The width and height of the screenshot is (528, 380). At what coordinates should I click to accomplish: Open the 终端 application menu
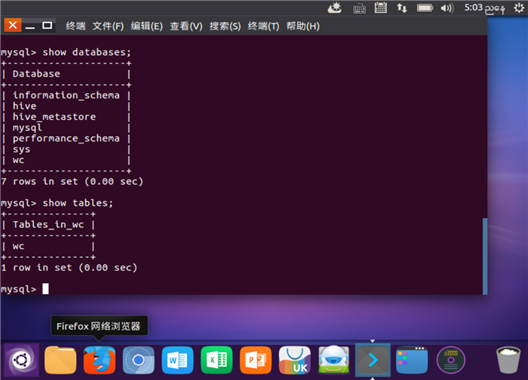tap(75, 26)
